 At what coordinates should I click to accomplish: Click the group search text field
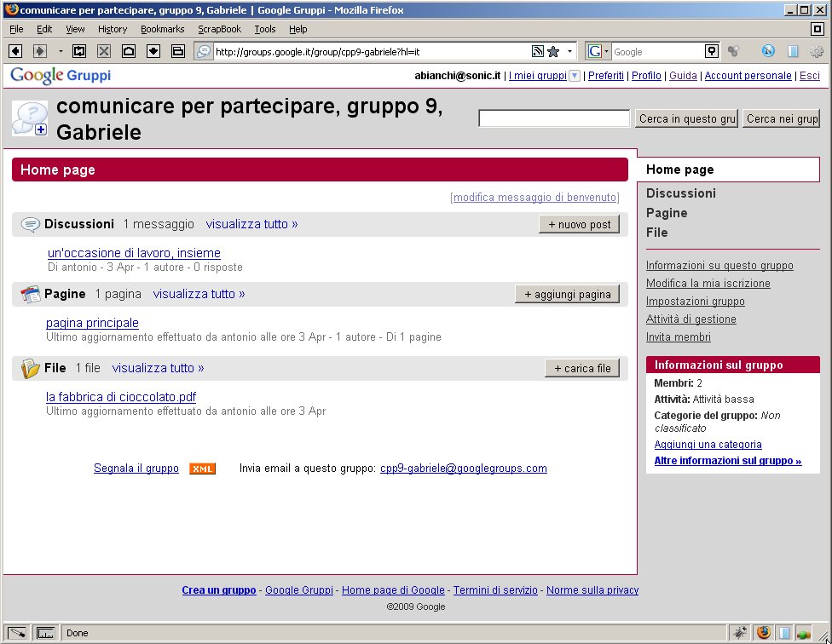tap(554, 118)
